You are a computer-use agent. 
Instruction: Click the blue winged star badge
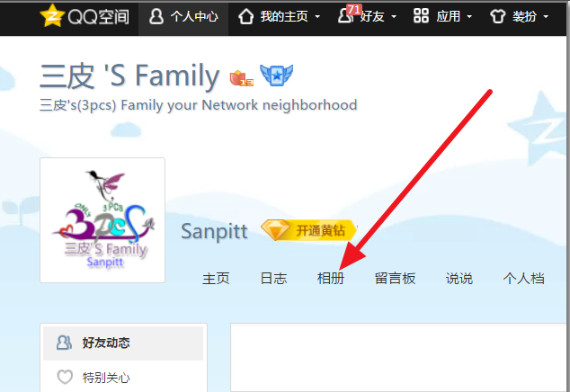point(277,75)
